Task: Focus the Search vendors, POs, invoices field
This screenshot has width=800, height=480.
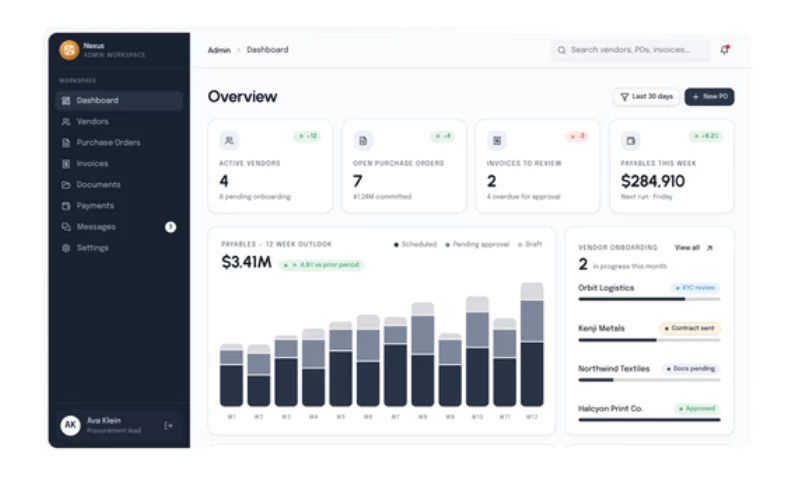Action: pos(630,50)
